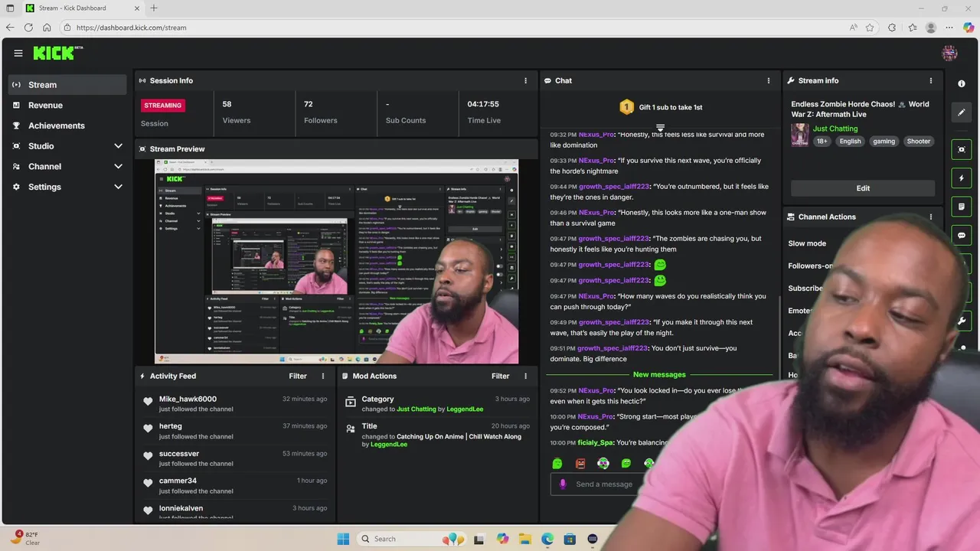Toggle the lightning bolt widget icon in the right rail
This screenshot has height=551, width=980.
click(x=962, y=178)
